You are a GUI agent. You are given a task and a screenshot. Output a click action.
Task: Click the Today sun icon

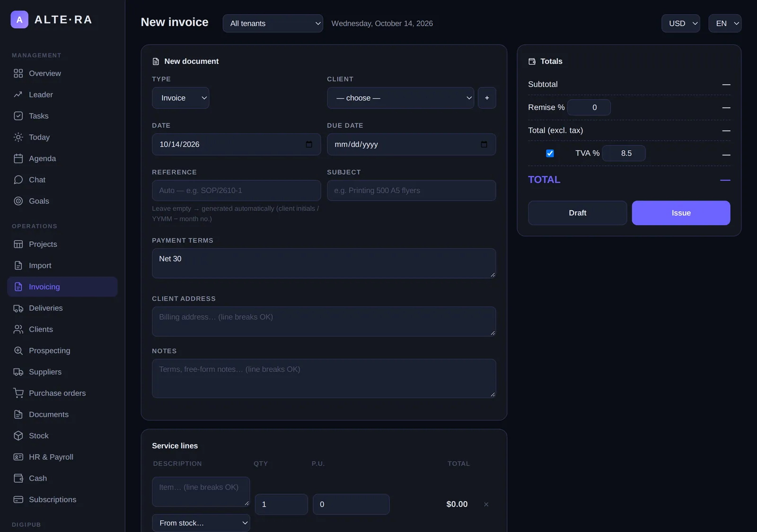coord(18,137)
